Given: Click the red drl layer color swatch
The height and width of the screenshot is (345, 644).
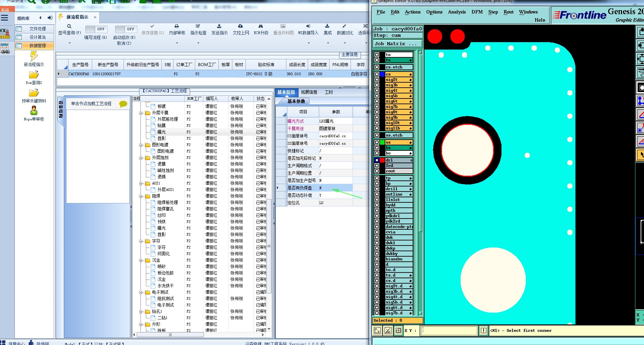Looking at the screenshot, I should 382,160.
